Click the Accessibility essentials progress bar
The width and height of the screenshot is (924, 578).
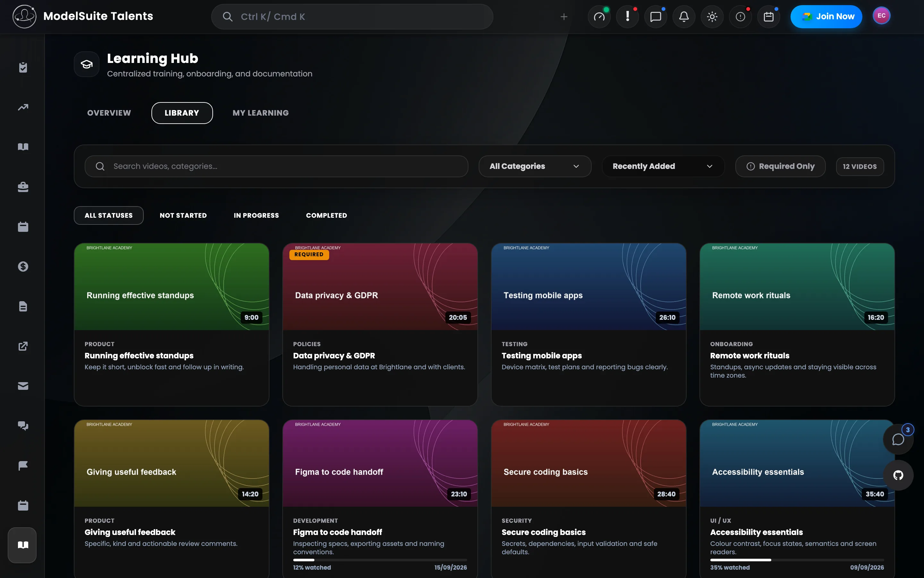coord(797,560)
